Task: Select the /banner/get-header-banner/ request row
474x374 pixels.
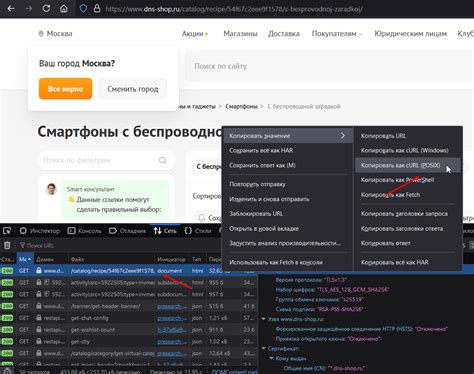Action: tap(129, 306)
